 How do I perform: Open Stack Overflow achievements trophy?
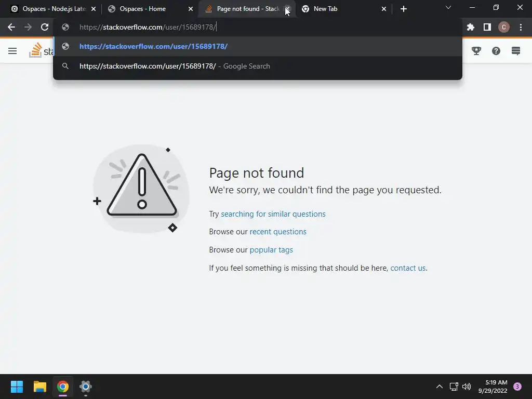[476, 51]
